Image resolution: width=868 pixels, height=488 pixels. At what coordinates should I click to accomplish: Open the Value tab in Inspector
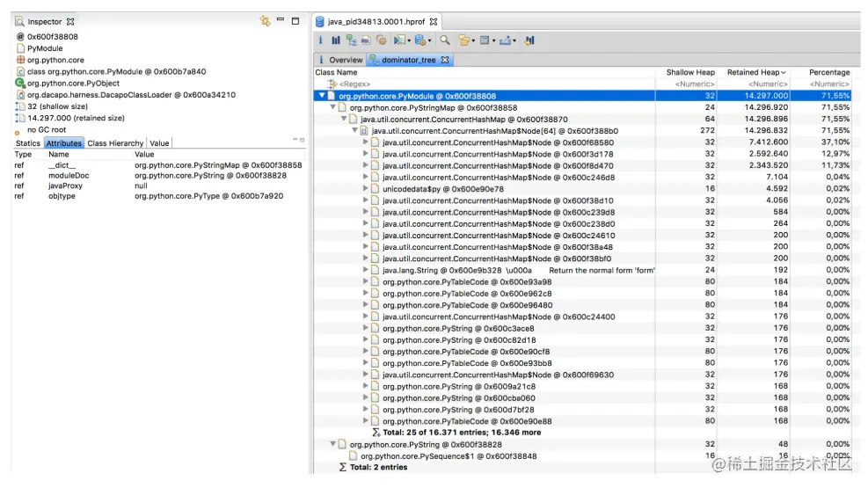159,143
